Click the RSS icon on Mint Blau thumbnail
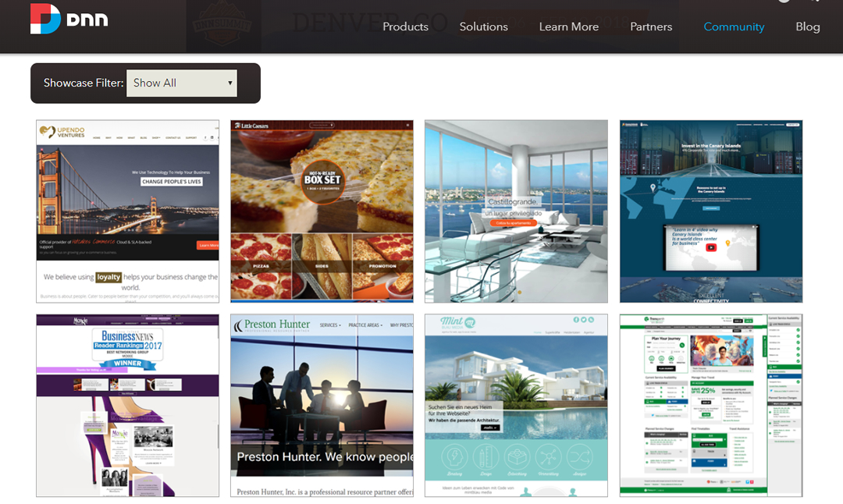The width and height of the screenshot is (843, 504). [x=591, y=320]
